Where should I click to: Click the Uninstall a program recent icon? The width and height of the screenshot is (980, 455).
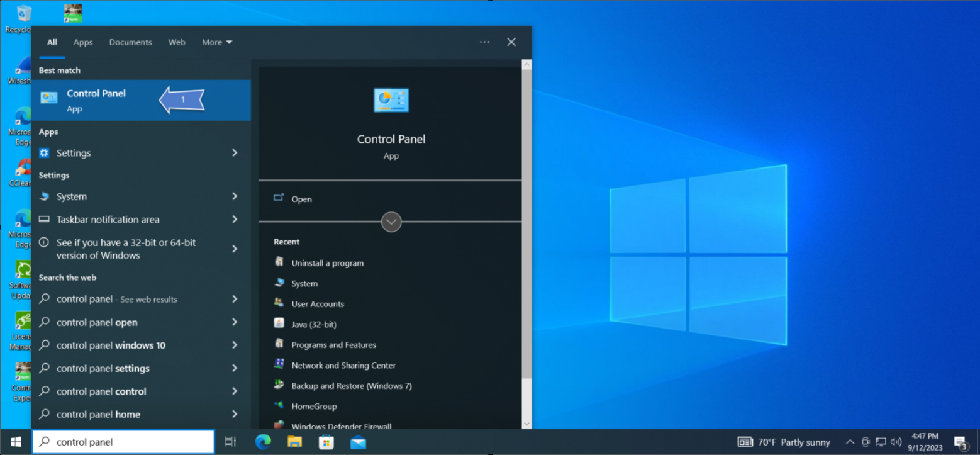point(279,262)
